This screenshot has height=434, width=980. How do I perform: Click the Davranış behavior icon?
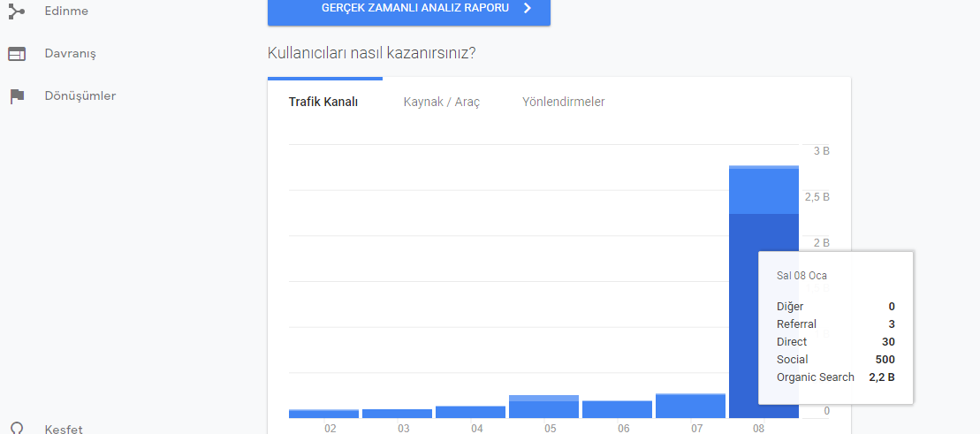tap(17, 54)
